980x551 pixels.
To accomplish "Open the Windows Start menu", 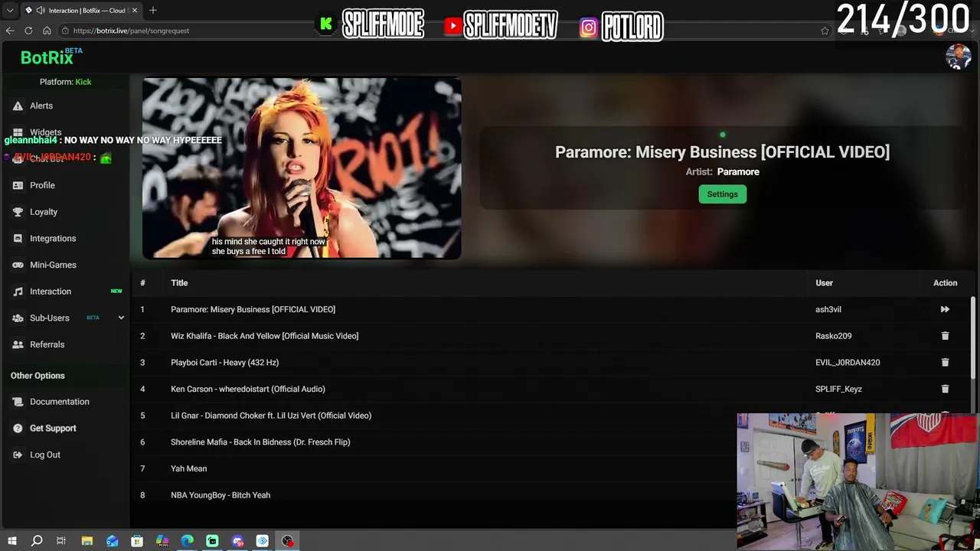I will coord(11,541).
